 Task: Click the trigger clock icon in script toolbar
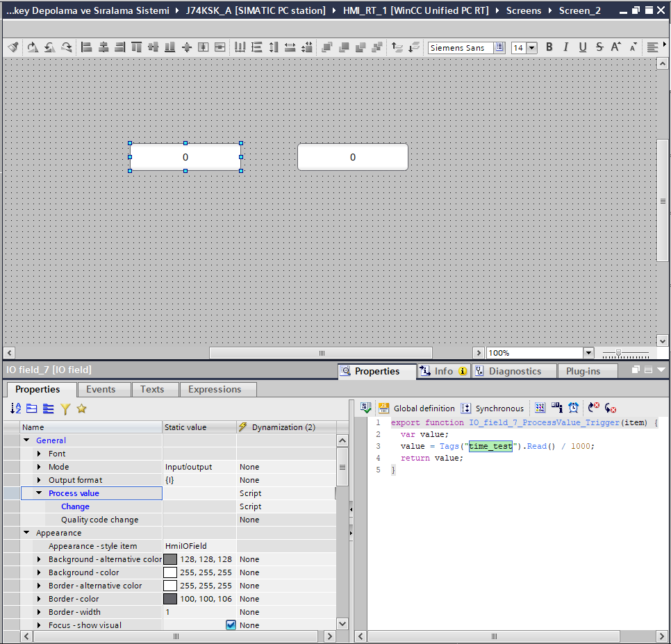click(x=573, y=408)
